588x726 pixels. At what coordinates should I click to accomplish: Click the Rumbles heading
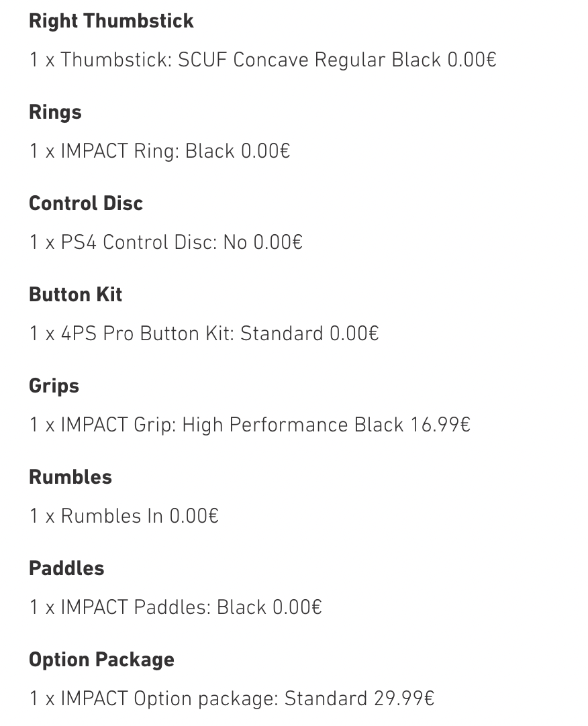point(70,477)
